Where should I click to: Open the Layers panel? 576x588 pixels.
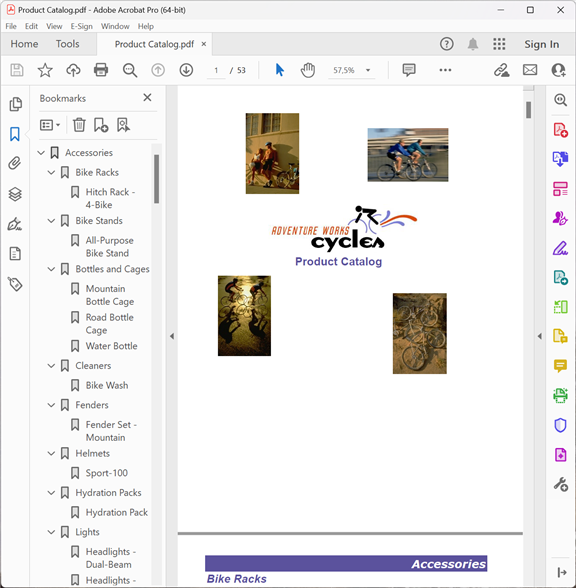[x=15, y=194]
